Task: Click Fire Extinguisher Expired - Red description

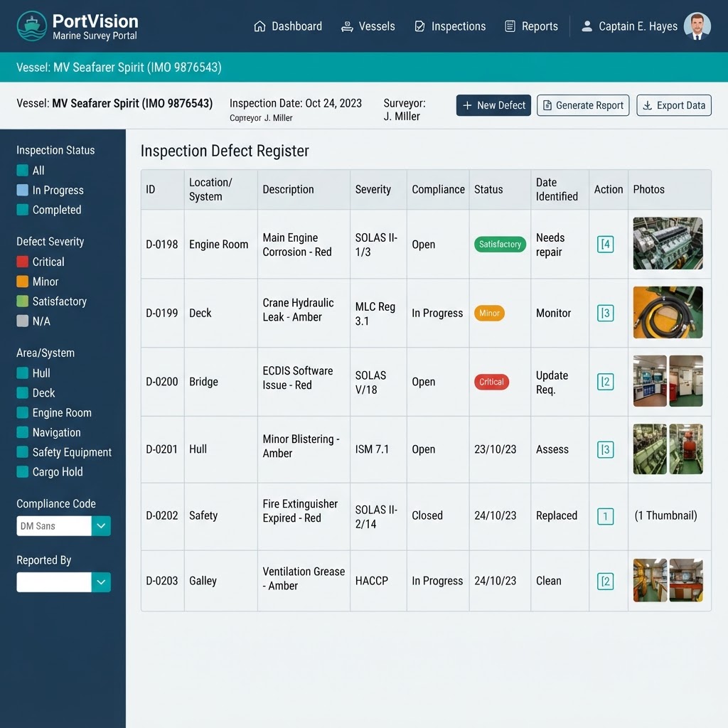Action: pyautogui.click(x=300, y=510)
